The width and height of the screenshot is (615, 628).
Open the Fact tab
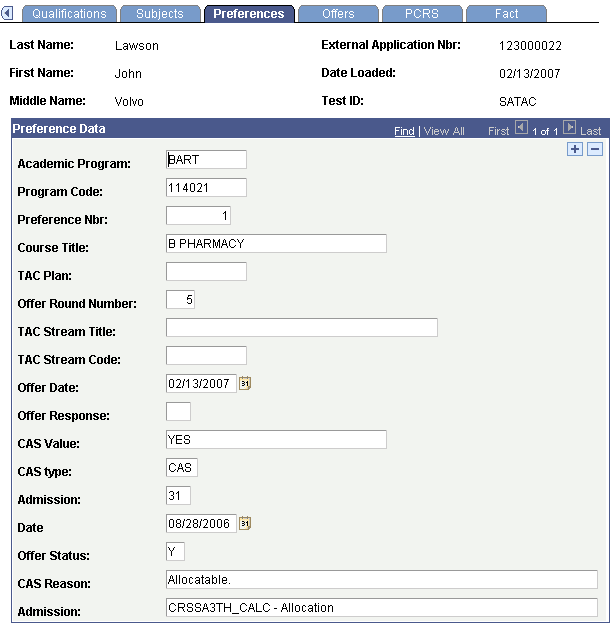pos(506,14)
